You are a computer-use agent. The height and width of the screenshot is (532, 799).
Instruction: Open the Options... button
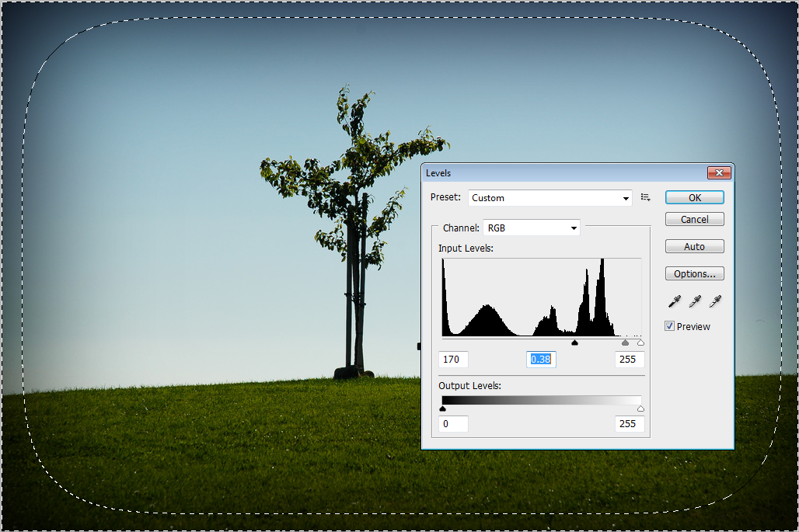tap(694, 274)
